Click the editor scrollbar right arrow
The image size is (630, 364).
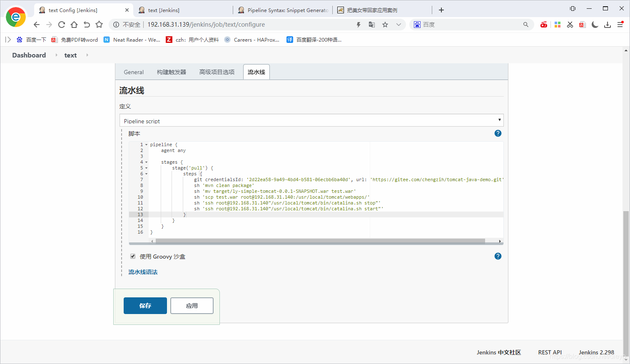tap(500, 241)
